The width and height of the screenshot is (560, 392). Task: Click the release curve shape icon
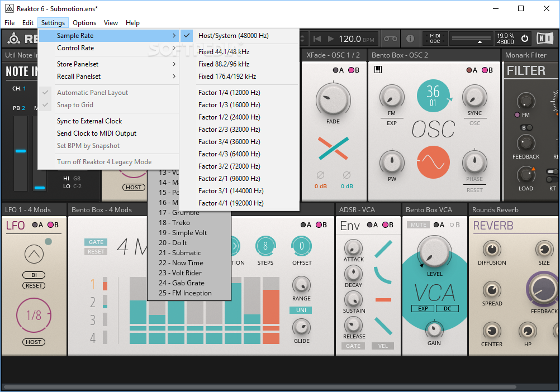(383, 326)
